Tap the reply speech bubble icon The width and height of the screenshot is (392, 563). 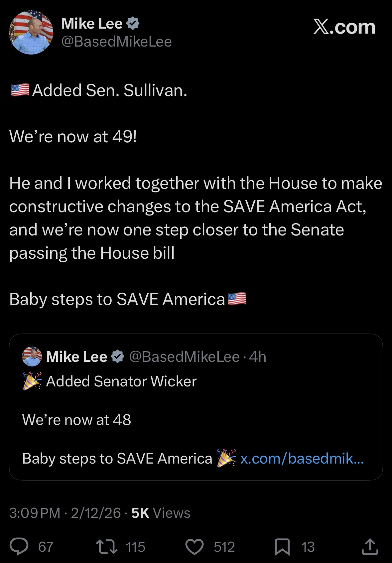[x=19, y=547]
